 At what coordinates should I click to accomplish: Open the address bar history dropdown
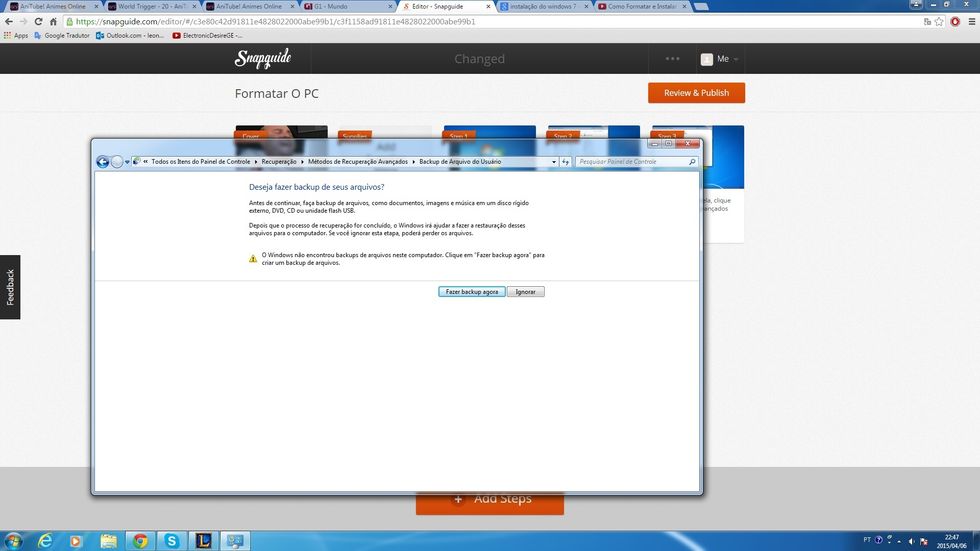pyautogui.click(x=554, y=162)
